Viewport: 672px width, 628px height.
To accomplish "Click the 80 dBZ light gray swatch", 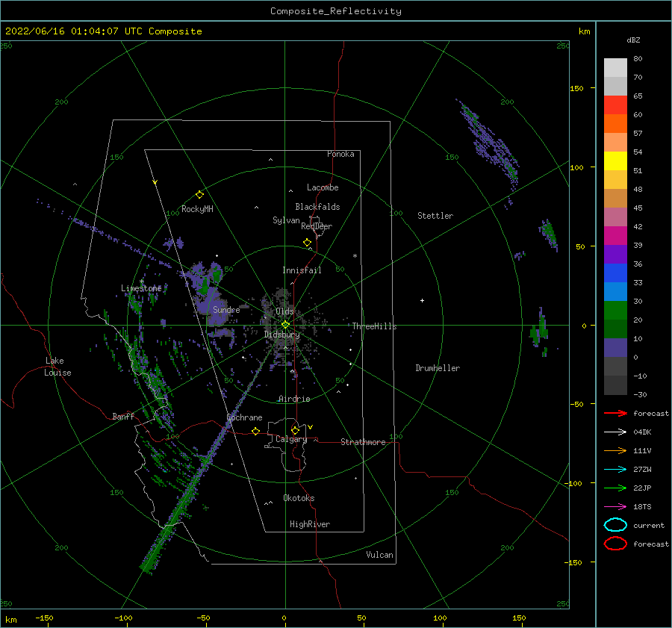I will [615, 68].
